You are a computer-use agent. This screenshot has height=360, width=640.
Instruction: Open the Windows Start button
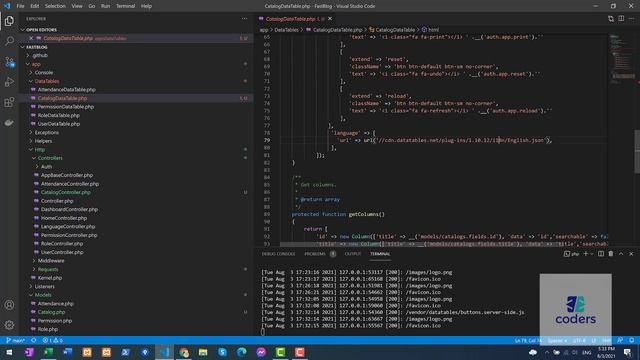pyautogui.click(x=9, y=352)
